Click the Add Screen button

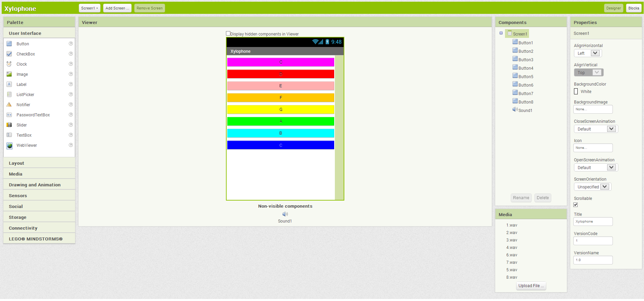pyautogui.click(x=117, y=8)
